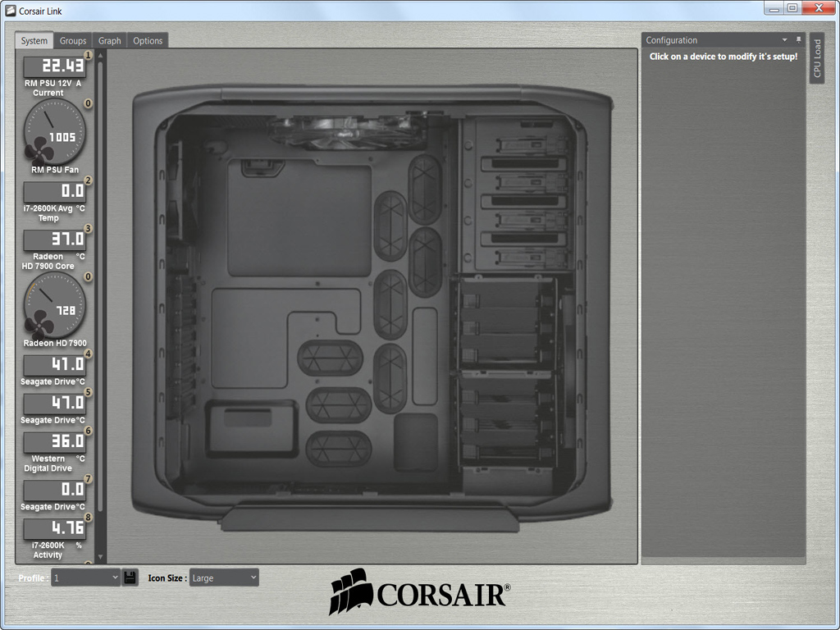Click the device list scroll up arrow
Screen dimensions: 840x630
click(100, 55)
